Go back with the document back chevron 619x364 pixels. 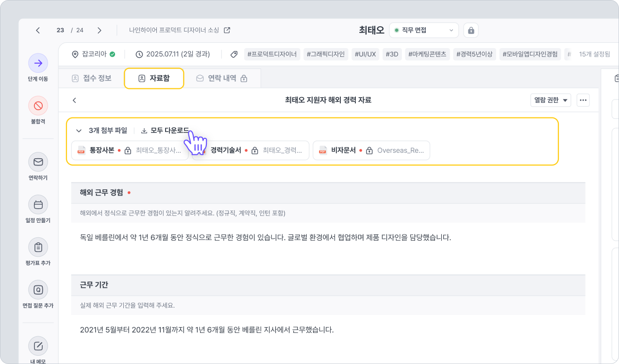(x=74, y=100)
